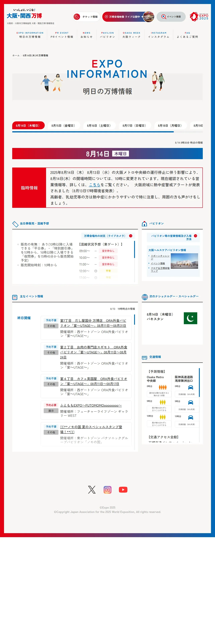The image size is (215, 644).
Task: Open INSTAGRAM インスタグラム menu item
Action: (158, 35)
